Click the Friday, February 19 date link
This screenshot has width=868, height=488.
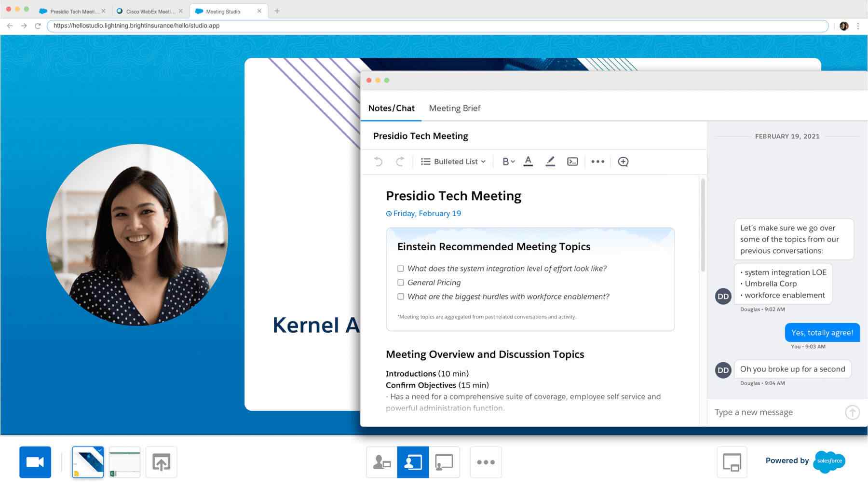pos(423,214)
